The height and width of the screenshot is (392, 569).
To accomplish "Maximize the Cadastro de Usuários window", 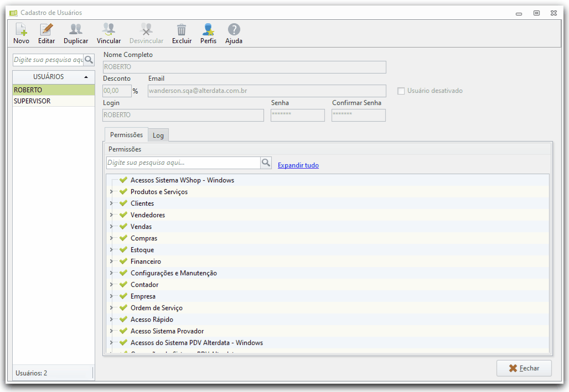I will (x=536, y=13).
